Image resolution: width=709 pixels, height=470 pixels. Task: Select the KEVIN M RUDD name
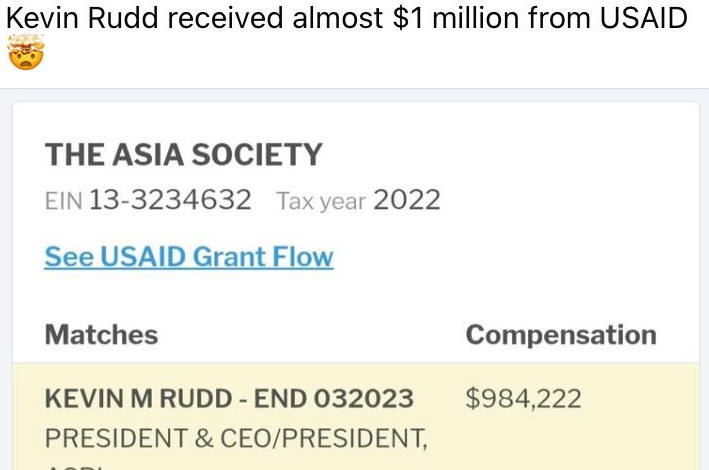coord(137,399)
